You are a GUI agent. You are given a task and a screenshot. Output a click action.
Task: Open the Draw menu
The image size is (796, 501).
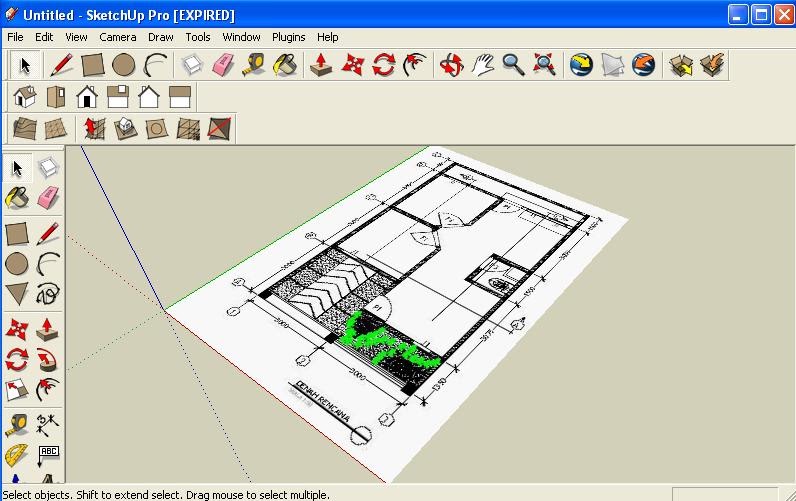[160, 37]
